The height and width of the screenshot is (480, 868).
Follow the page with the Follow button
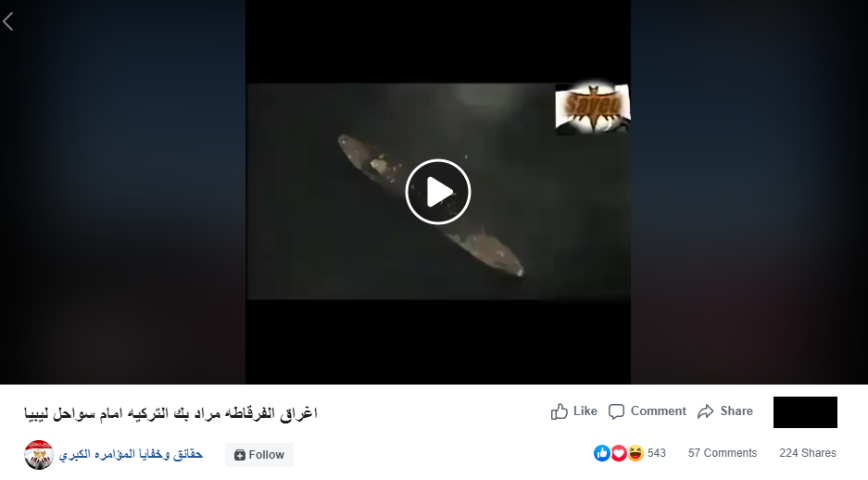tap(259, 455)
